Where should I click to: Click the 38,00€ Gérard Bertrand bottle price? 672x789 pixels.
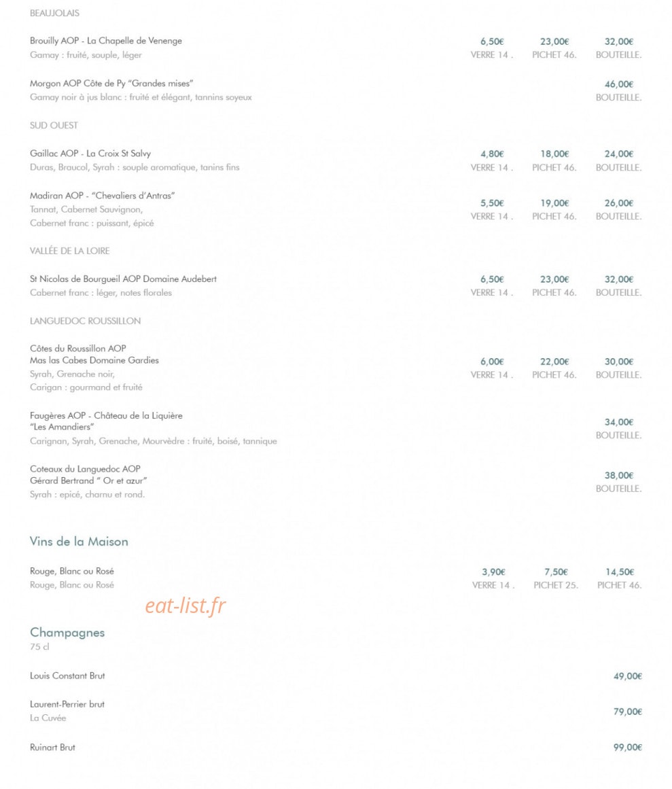coord(619,476)
